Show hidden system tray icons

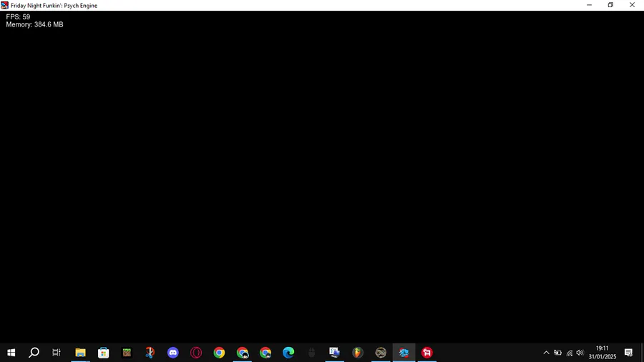[x=546, y=353]
